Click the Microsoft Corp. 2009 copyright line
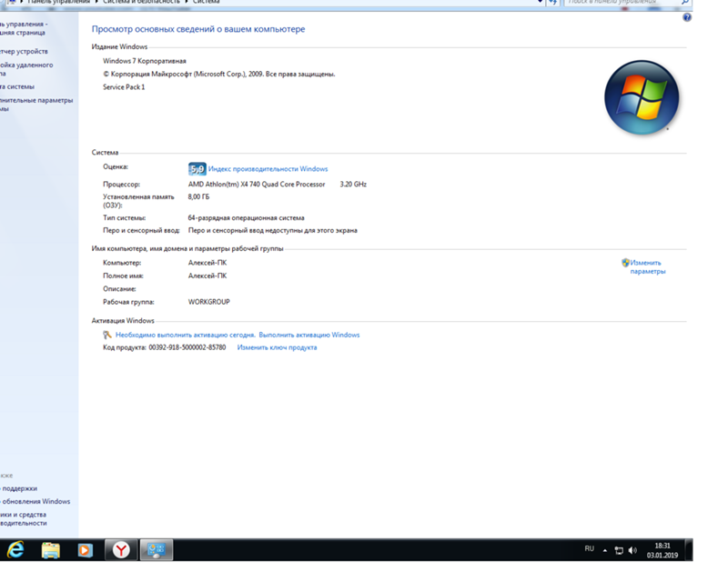Viewport: 728px width, 582px height. (218, 75)
